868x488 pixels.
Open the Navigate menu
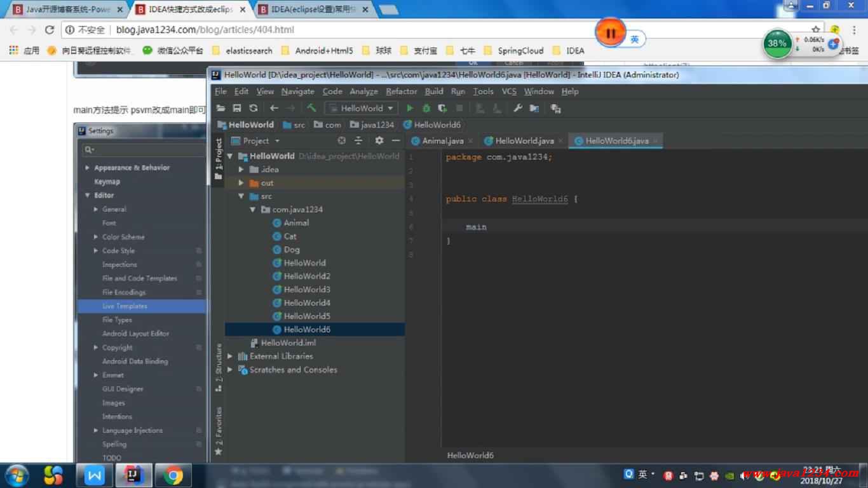pyautogui.click(x=297, y=91)
